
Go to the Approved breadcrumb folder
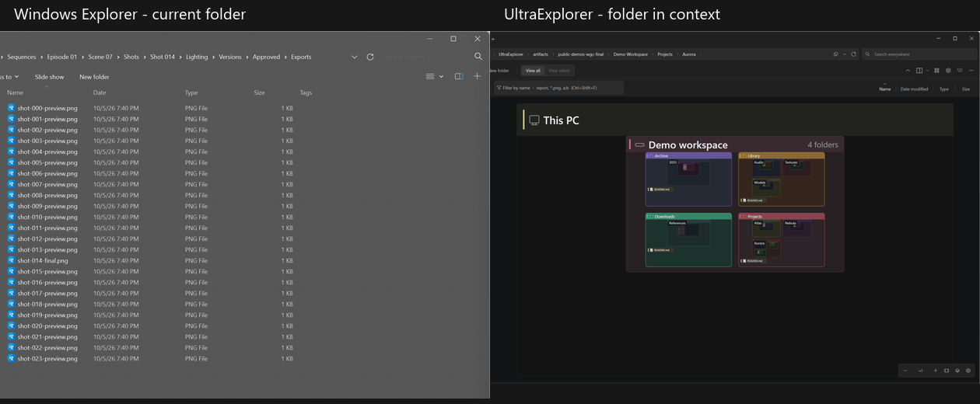(266, 57)
